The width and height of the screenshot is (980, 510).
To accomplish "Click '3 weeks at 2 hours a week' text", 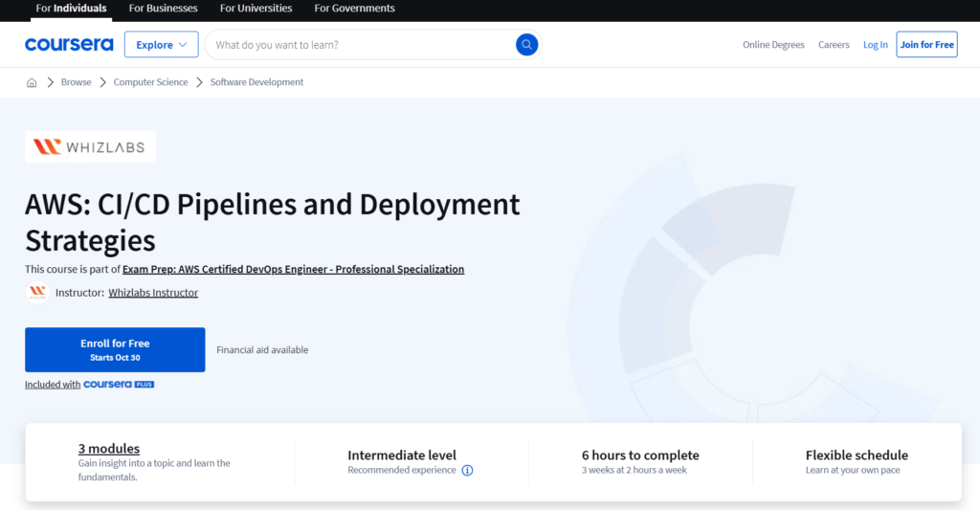I will click(x=635, y=470).
